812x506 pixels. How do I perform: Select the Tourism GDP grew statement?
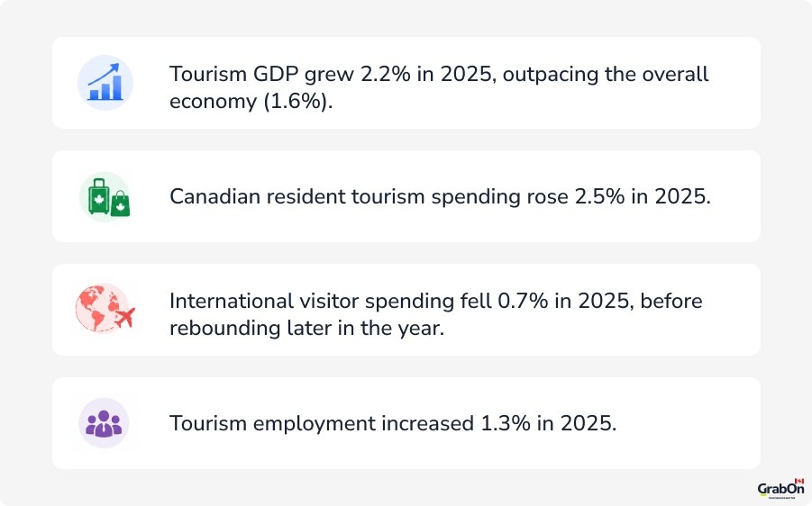439,87
